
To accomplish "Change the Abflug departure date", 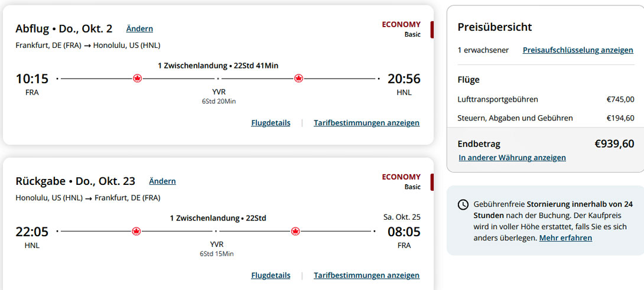I will tap(139, 28).
